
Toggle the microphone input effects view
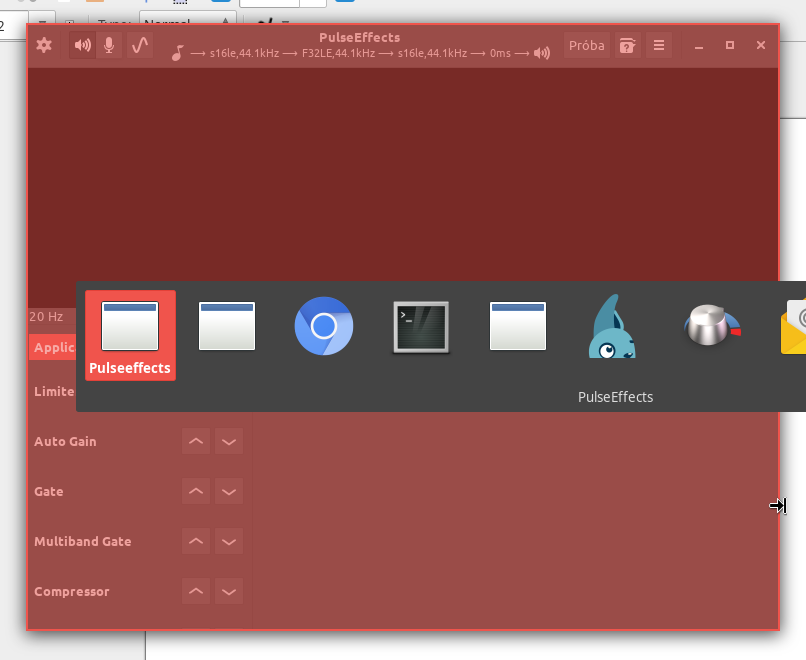[x=110, y=45]
